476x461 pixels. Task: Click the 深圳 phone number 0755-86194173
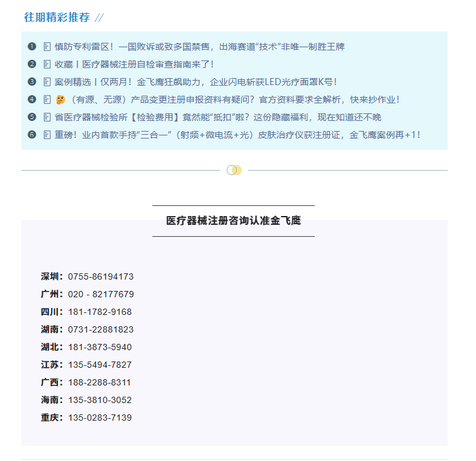coord(101,276)
